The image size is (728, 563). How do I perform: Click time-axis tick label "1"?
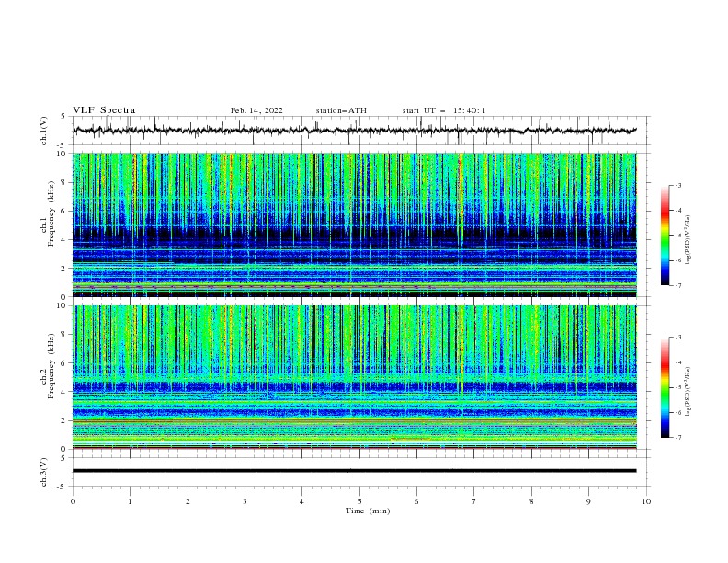(x=130, y=501)
